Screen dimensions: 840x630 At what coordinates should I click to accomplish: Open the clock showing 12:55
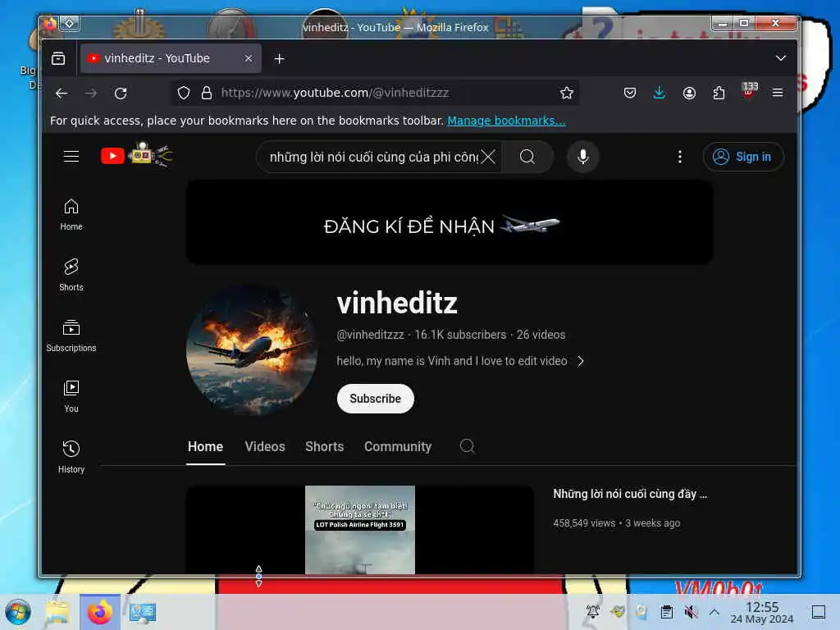tap(762, 612)
